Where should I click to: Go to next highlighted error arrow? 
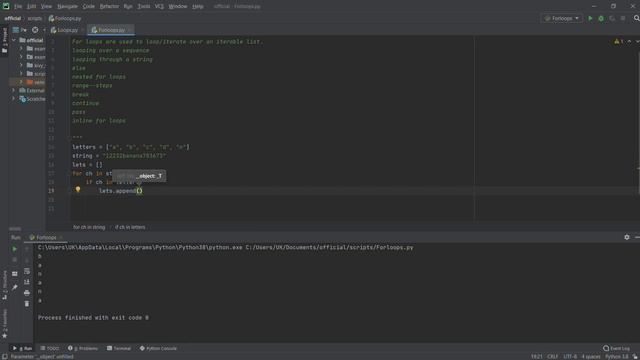(637, 42)
